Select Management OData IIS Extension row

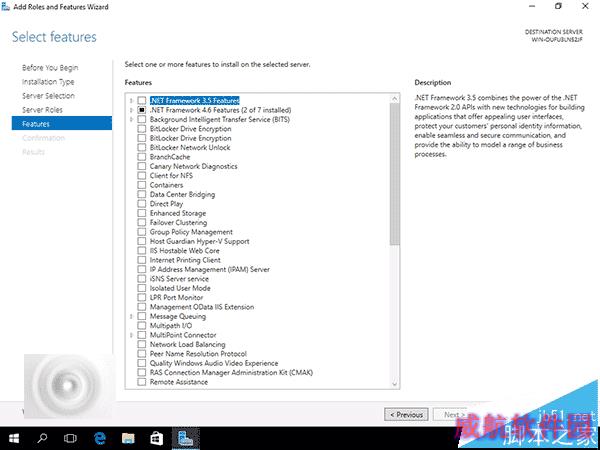[x=202, y=307]
